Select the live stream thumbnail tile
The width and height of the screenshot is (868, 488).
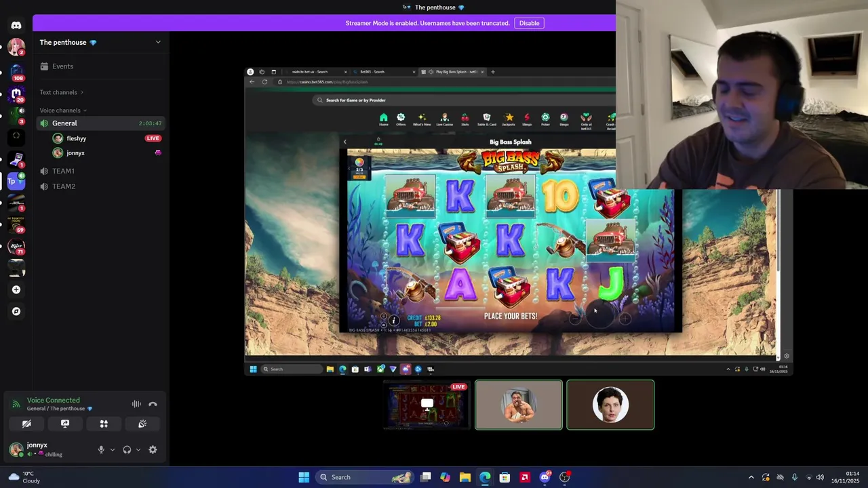(427, 405)
